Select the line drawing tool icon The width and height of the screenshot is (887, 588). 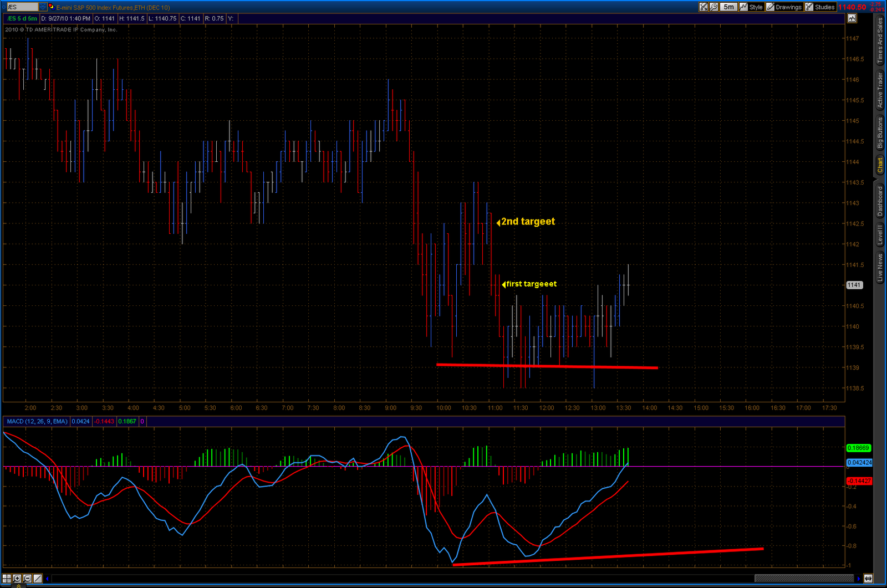[37, 579]
